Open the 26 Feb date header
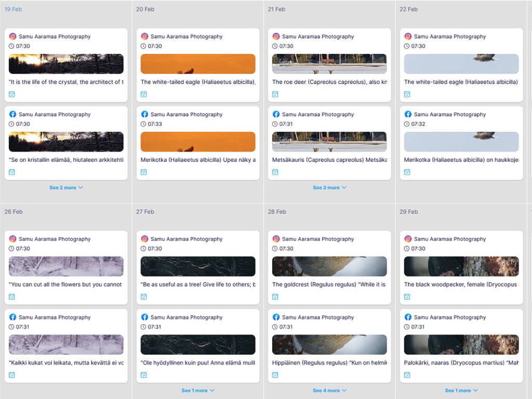This screenshot has width=532, height=399. 14,211
